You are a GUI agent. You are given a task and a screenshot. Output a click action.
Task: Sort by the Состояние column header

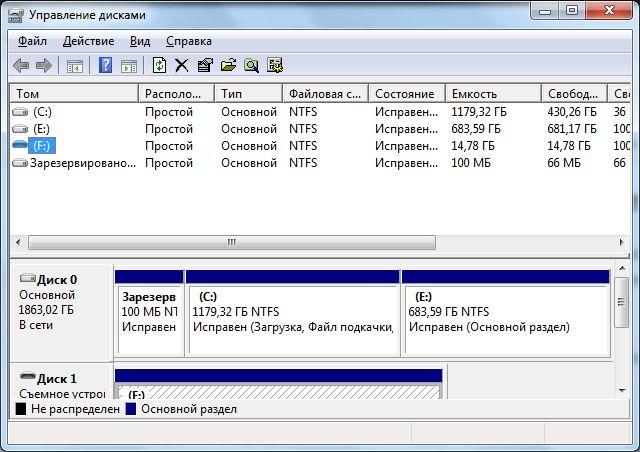407,94
